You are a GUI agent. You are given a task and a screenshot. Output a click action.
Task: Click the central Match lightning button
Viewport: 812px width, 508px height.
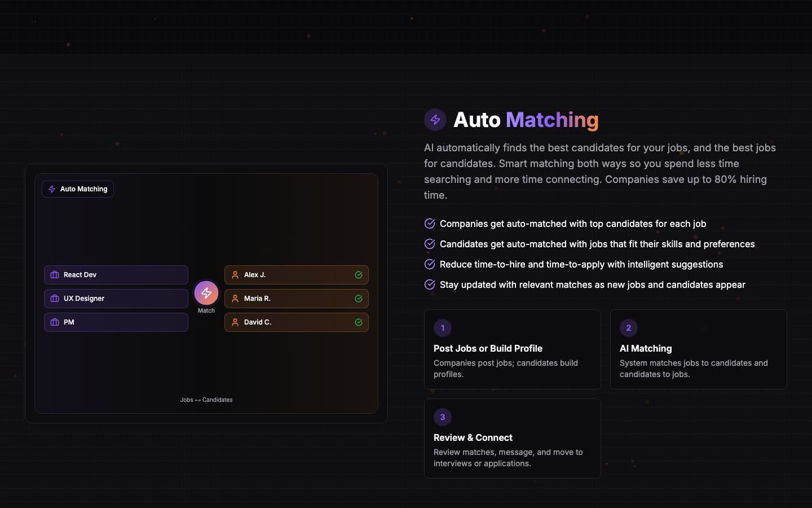pyautogui.click(x=206, y=293)
